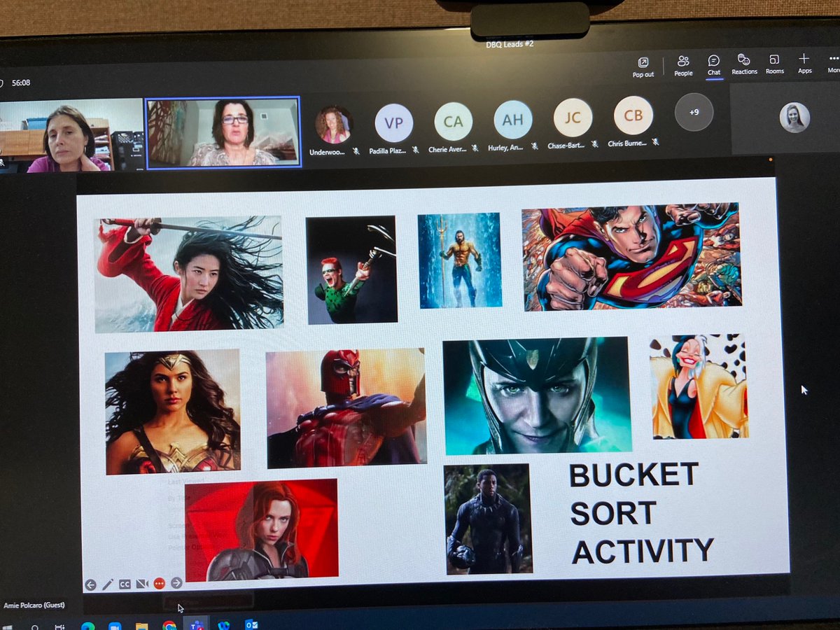
Task: Open Google Chrome in taskbar
Action: coord(169,626)
